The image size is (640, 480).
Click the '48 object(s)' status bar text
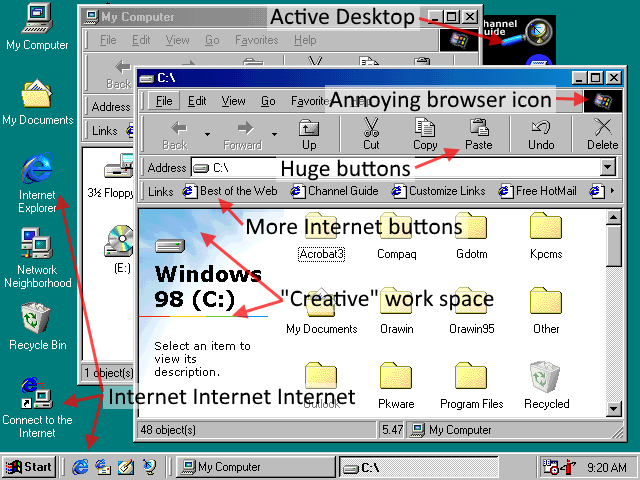click(168, 430)
